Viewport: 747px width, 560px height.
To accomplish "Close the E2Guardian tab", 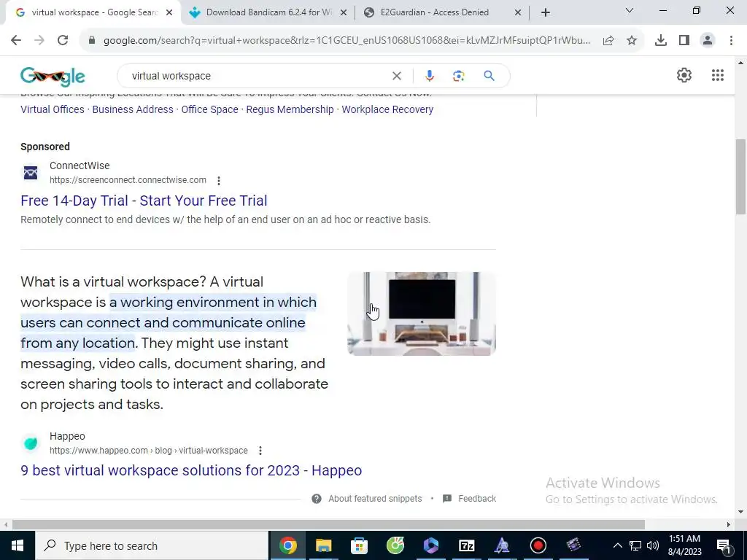I will click(518, 13).
